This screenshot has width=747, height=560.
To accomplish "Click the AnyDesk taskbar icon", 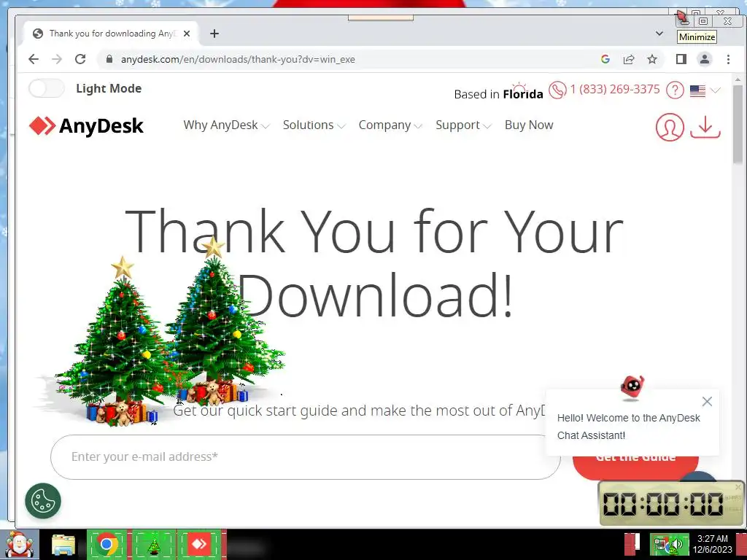I will 200,544.
